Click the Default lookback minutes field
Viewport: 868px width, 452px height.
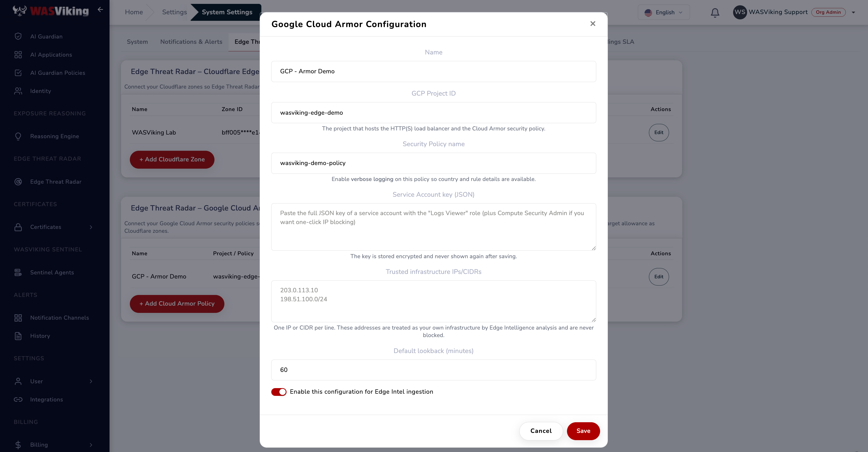pyautogui.click(x=433, y=370)
